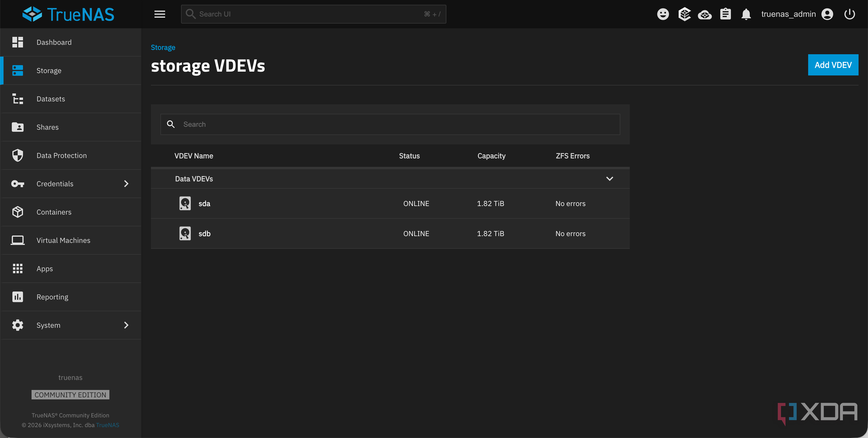
Task: Expand the System submenu chevron
Action: pyautogui.click(x=126, y=325)
